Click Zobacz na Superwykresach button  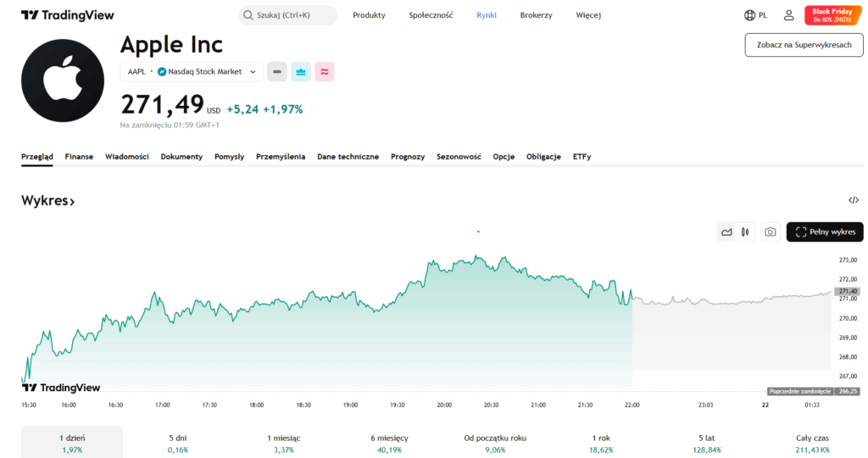[x=804, y=45]
